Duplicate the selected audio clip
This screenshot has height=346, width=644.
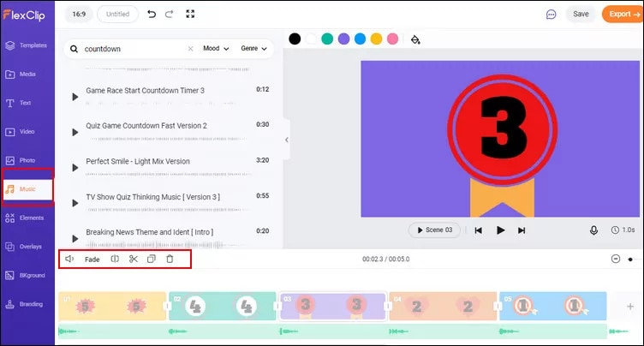tap(152, 259)
